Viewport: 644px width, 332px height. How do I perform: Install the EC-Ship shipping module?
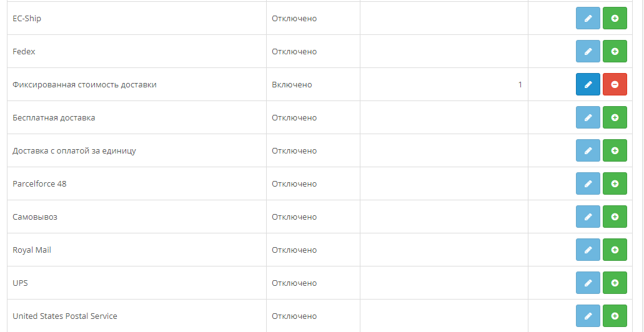click(615, 19)
